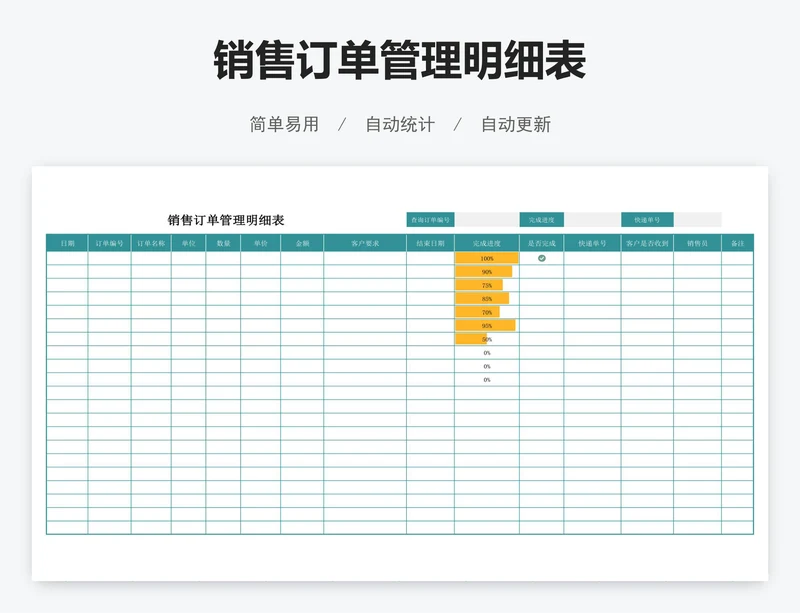Click the 完成进度 query label above the table
The height and width of the screenshot is (613, 800).
pos(542,220)
